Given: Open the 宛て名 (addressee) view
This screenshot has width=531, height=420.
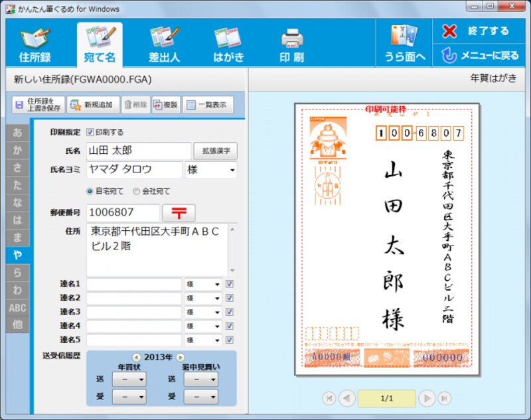Looking at the screenshot, I should click(98, 42).
